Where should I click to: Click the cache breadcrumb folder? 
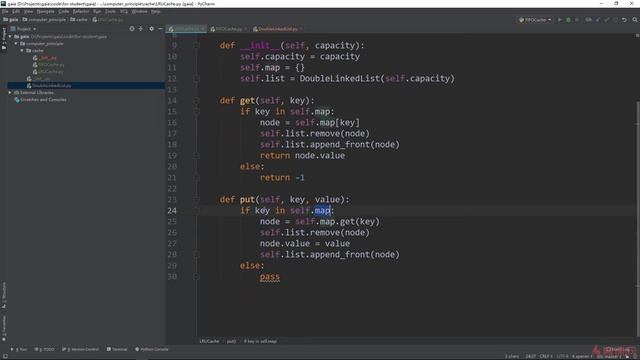point(79,19)
